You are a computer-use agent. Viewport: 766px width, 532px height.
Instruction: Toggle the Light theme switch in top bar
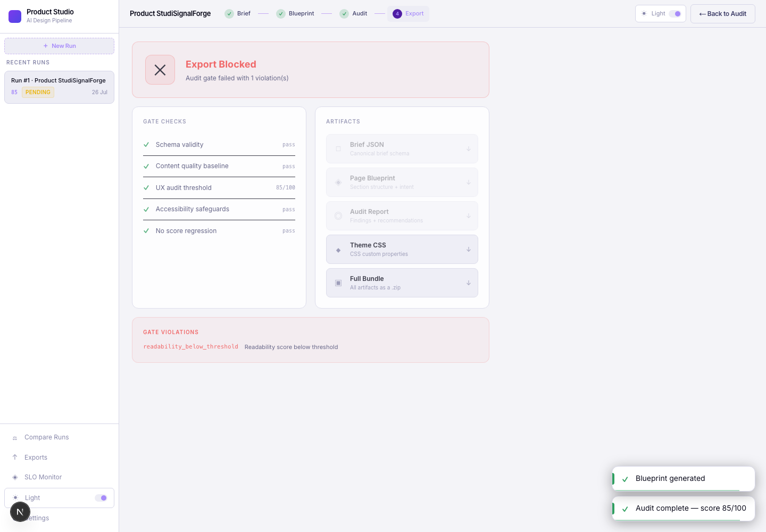tap(675, 14)
